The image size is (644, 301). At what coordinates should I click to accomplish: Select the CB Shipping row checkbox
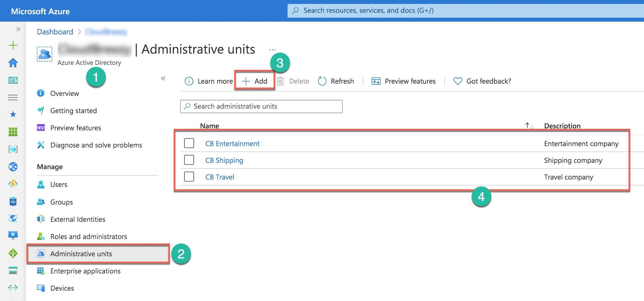189,160
